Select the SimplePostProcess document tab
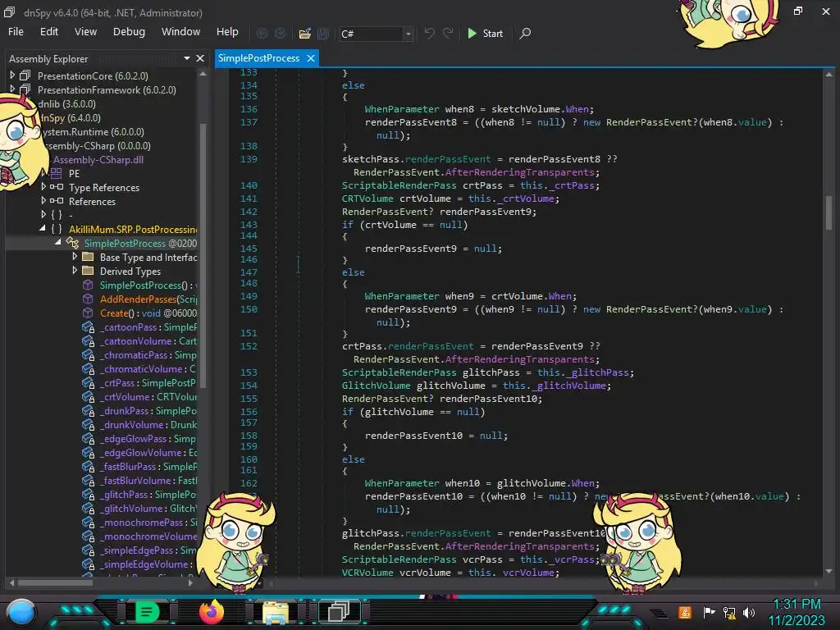Screen dimensions: 840x630 (x=258, y=58)
